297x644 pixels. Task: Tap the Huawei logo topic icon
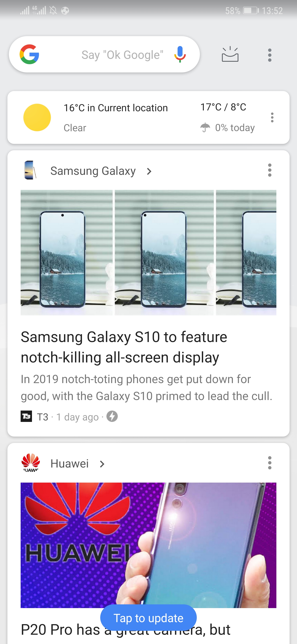pyautogui.click(x=31, y=463)
